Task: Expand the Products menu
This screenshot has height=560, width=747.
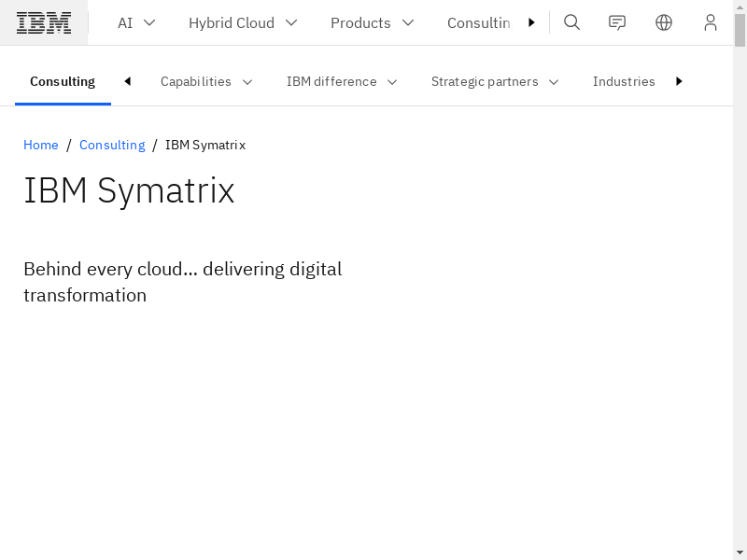Action: click(x=372, y=22)
